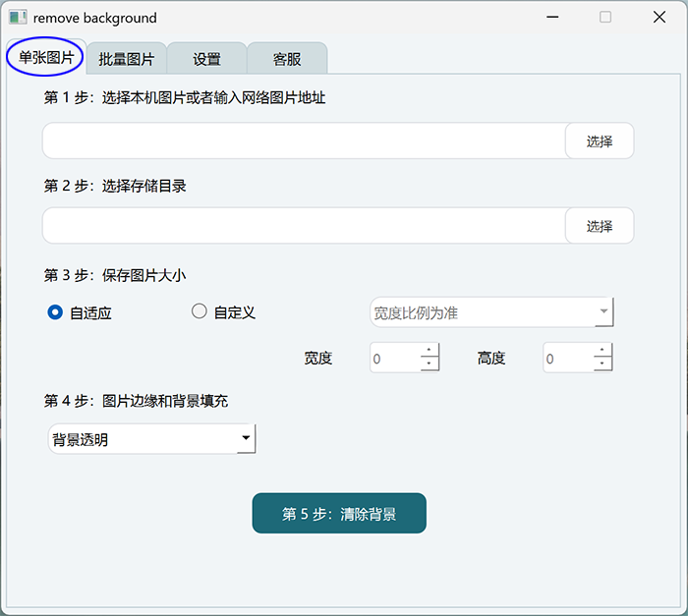This screenshot has height=616, width=688.
Task: Decrease the 宽度 spinner value
Action: coord(430,364)
